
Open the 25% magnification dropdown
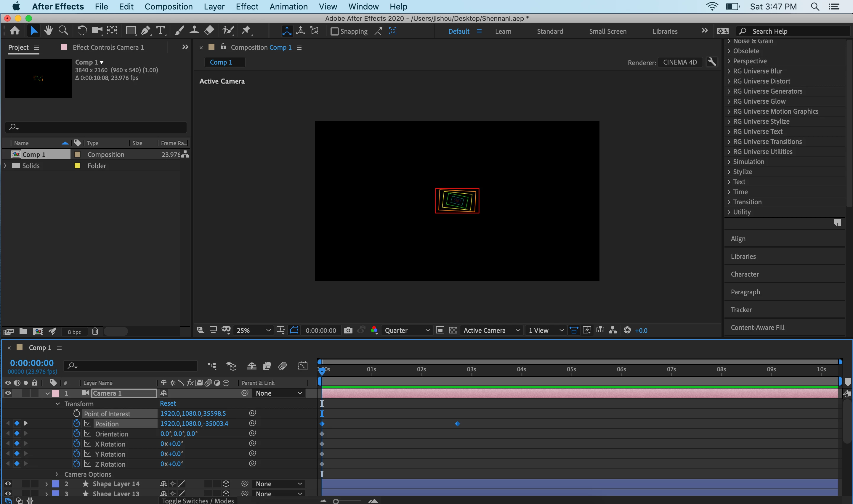pos(253,330)
